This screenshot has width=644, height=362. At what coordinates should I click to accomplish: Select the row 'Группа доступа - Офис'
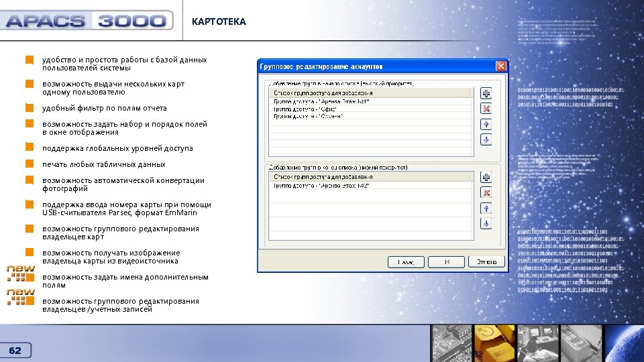(x=370, y=109)
